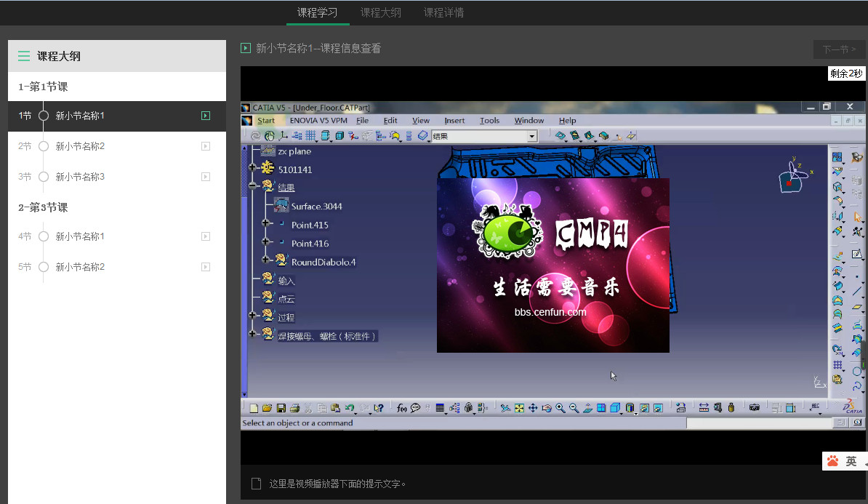Click the Paste icon in bottom toolbar
The width and height of the screenshot is (868, 504).
pos(335,408)
